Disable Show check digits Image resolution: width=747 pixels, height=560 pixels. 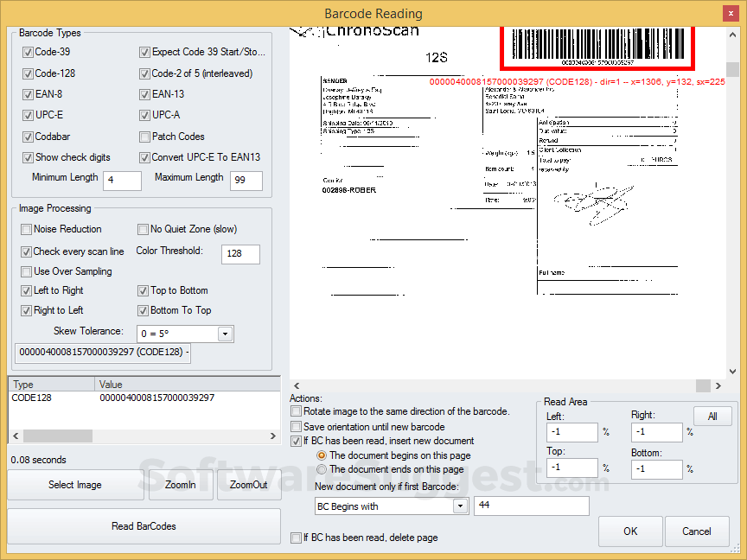[28, 157]
